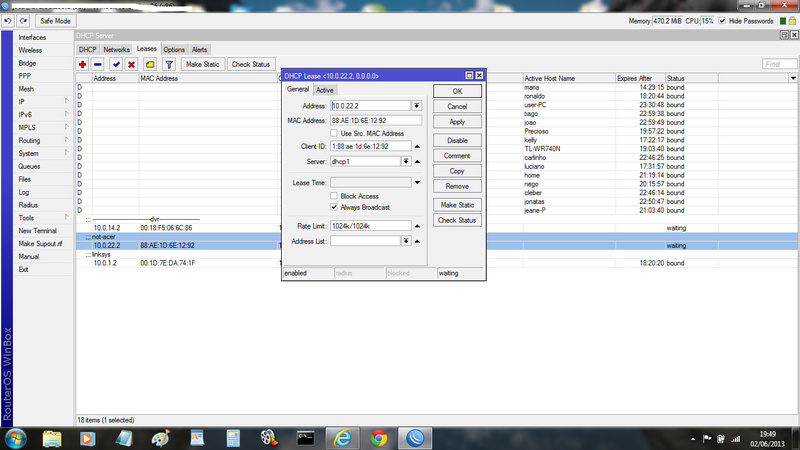The width and height of the screenshot is (800, 450).
Task: Switch to the Active tab in lease dialog
Action: (324, 90)
